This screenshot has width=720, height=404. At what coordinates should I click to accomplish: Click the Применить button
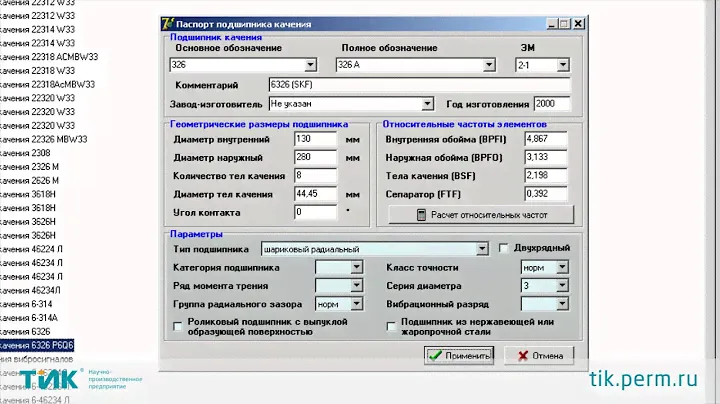coord(459,354)
